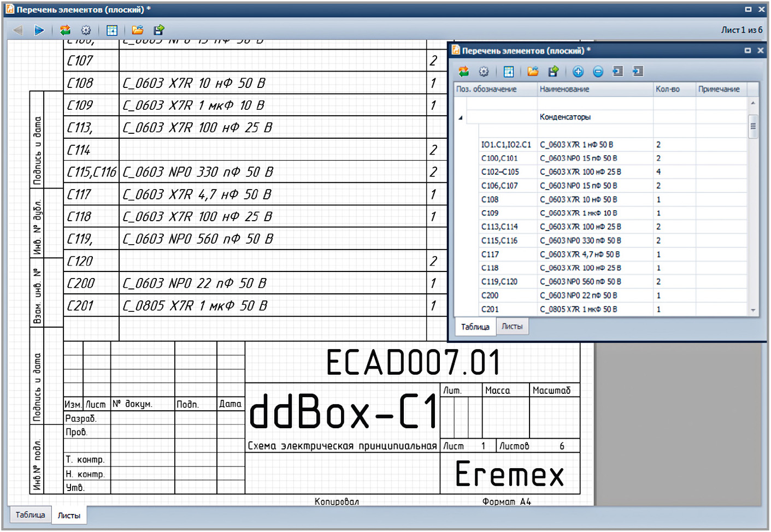The height and width of the screenshot is (532, 771).
Task: Go to next sheet with blue arrow
Action: coord(39,30)
